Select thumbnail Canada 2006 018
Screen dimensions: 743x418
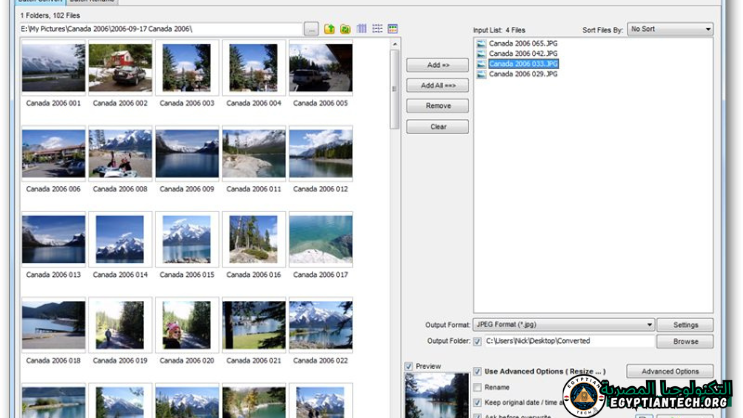(54, 325)
